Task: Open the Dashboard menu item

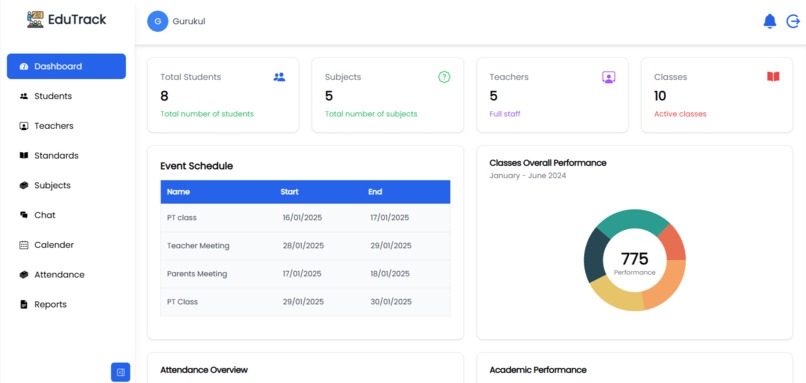Action: coord(66,66)
